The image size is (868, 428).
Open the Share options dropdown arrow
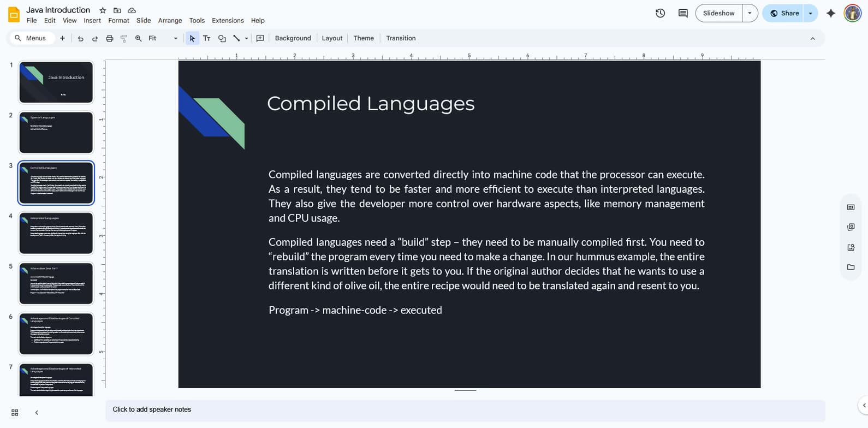pyautogui.click(x=810, y=13)
